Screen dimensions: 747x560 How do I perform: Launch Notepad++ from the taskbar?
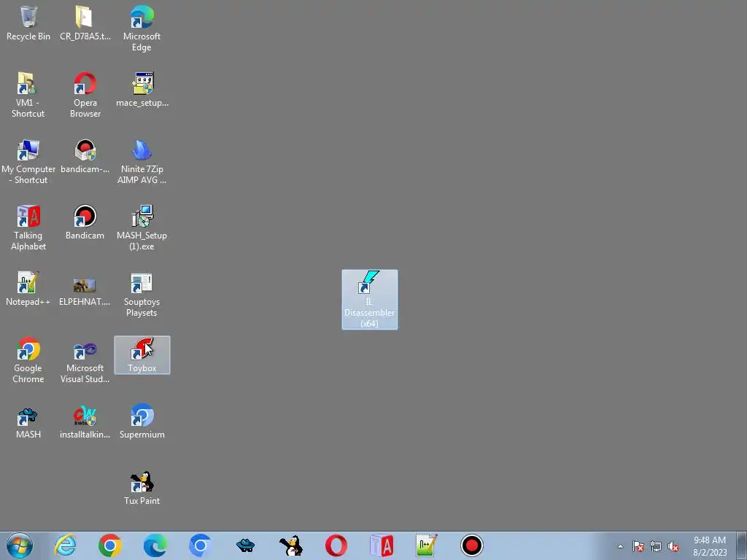click(426, 545)
